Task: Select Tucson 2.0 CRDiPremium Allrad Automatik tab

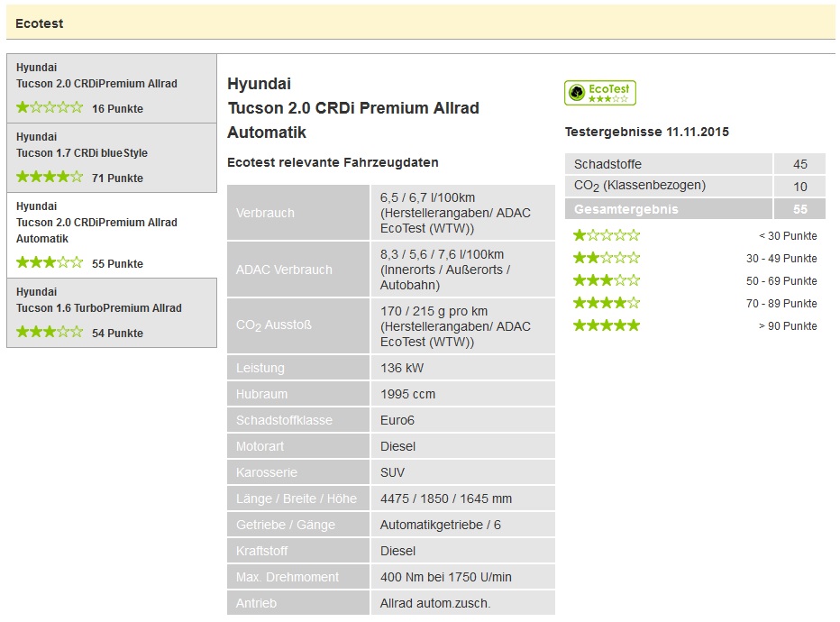Action: tap(112, 235)
